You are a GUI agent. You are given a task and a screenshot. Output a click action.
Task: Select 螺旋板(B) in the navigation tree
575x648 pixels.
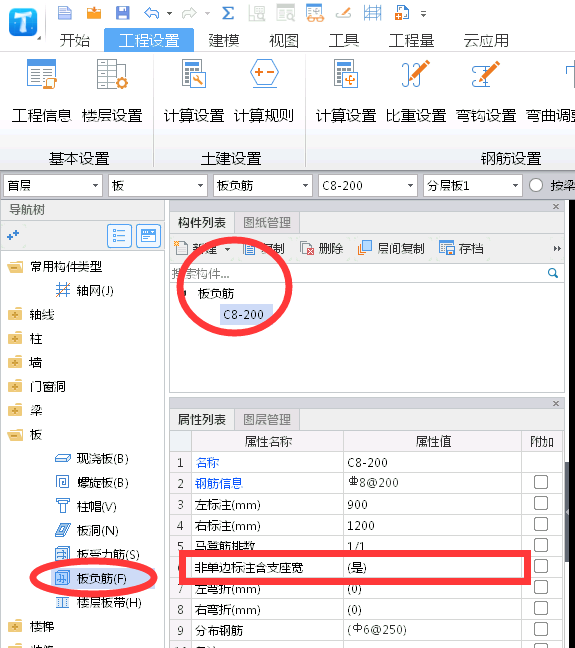92,482
